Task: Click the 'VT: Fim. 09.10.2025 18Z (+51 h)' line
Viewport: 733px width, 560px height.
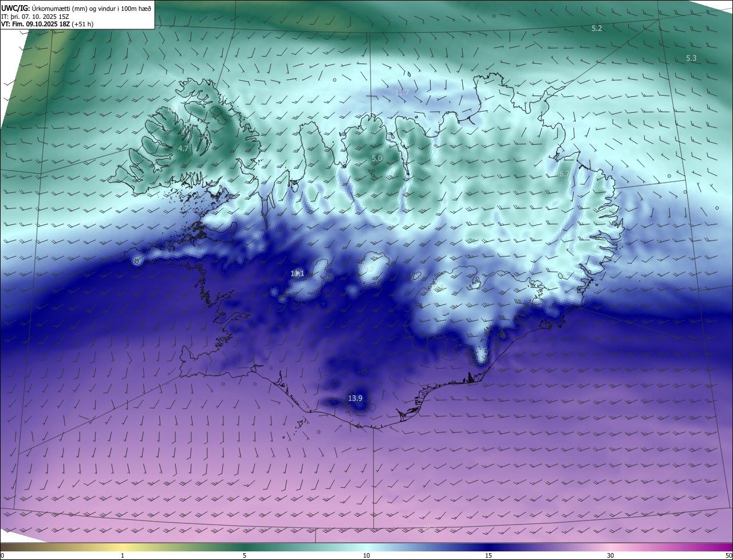Action: coord(47,24)
